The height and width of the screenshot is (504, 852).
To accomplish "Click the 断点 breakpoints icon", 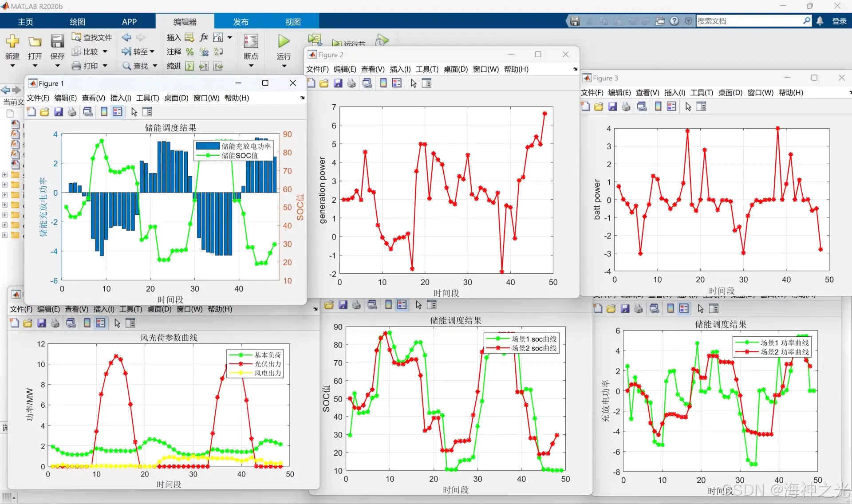I will tap(251, 41).
